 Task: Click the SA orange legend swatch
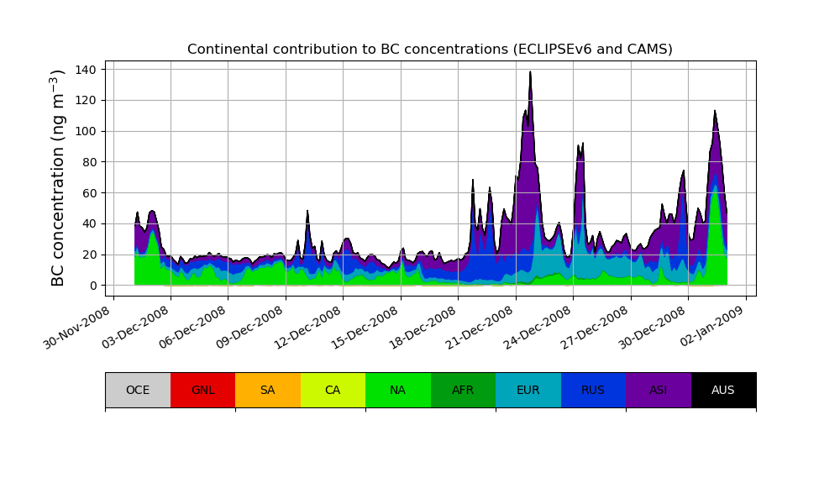point(268,390)
